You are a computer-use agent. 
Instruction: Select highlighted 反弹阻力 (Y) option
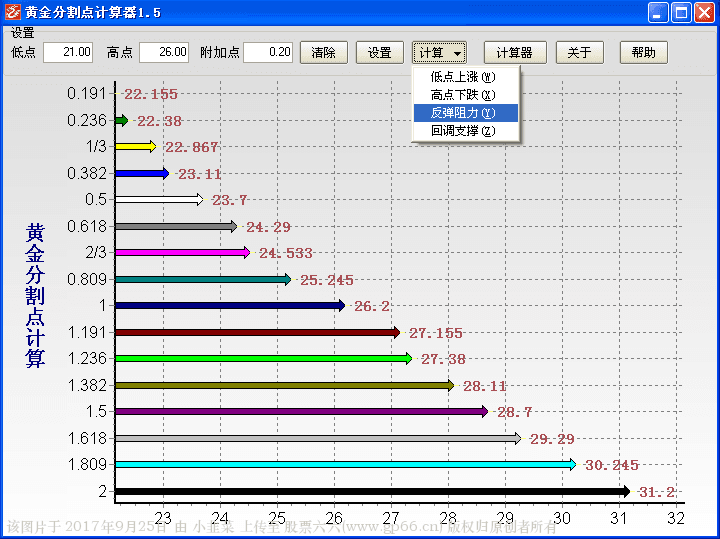point(466,112)
